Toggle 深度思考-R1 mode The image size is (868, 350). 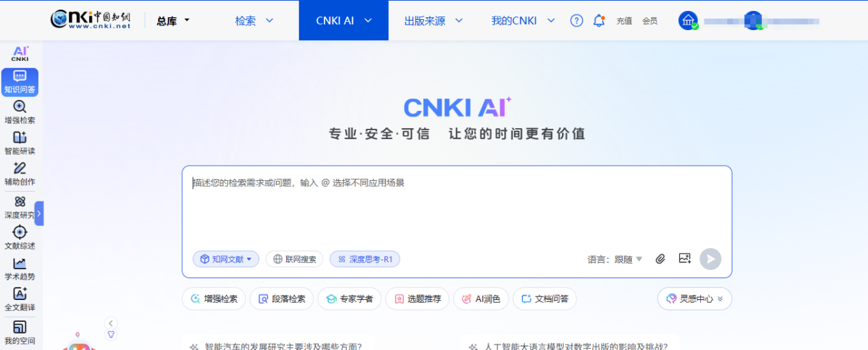(x=365, y=259)
